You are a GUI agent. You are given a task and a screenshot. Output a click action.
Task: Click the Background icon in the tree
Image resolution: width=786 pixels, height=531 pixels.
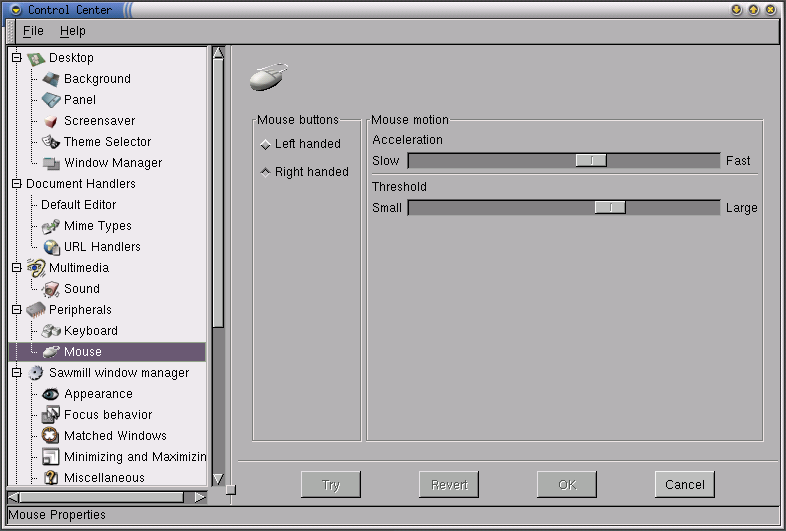pos(51,79)
